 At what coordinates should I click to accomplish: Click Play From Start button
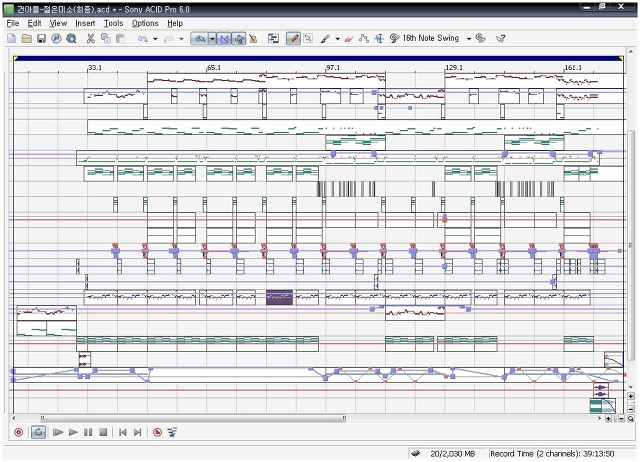pos(58,432)
